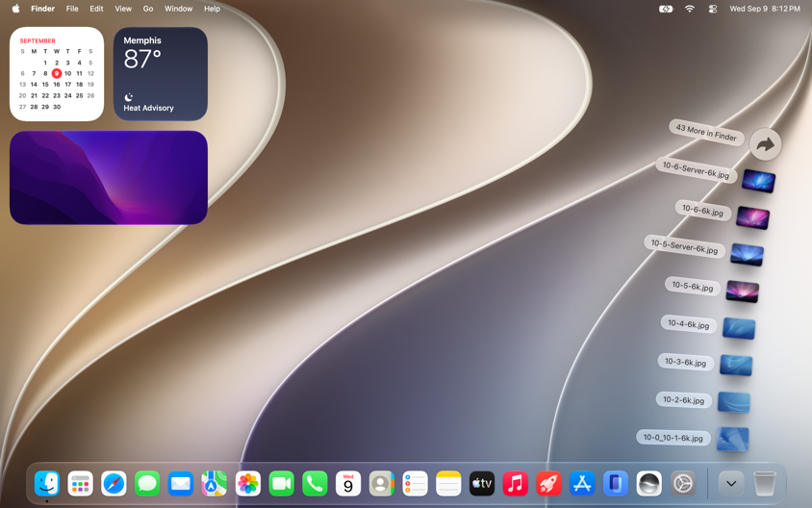Click day 30 in calendar widget
The image size is (812, 508).
[x=57, y=107]
